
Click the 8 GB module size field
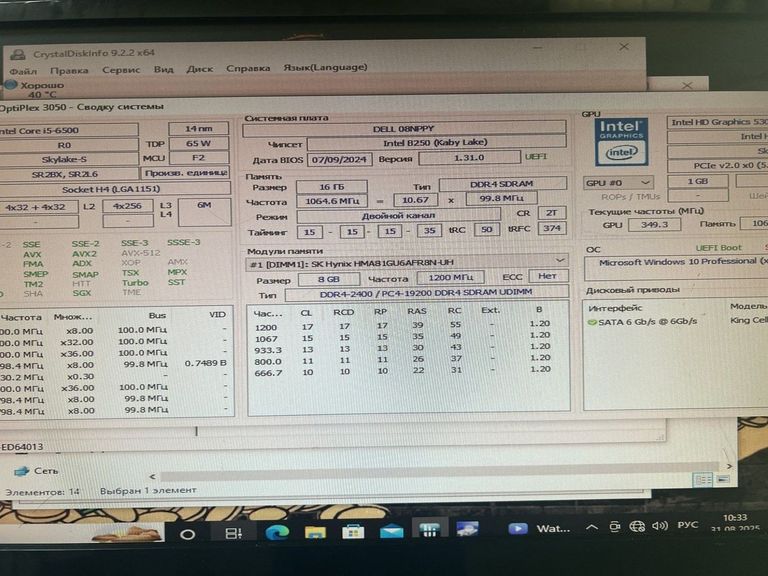pos(329,279)
